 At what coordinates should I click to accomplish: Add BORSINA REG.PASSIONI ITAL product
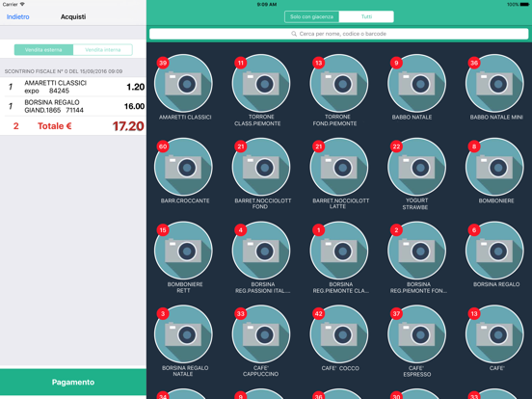(x=261, y=251)
